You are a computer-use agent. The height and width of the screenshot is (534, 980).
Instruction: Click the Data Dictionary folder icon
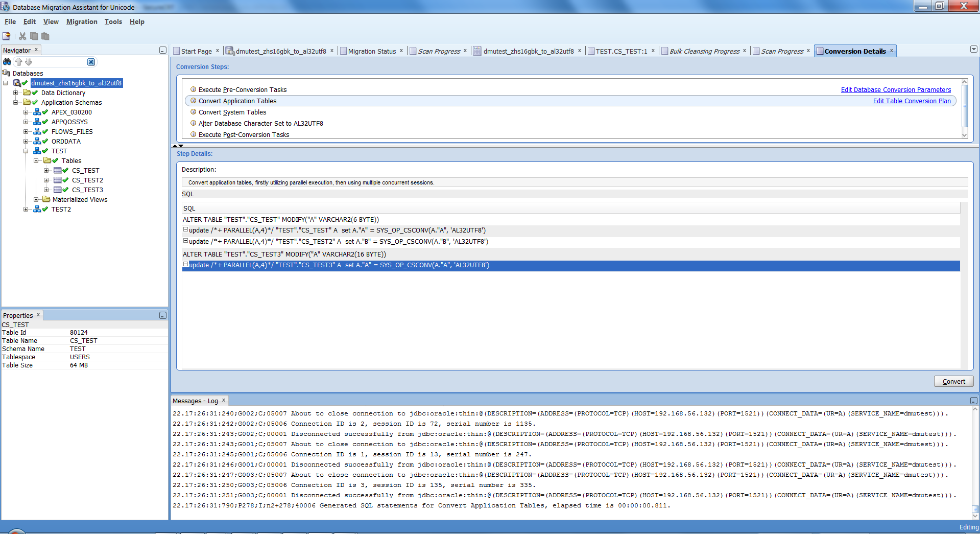[x=27, y=92]
